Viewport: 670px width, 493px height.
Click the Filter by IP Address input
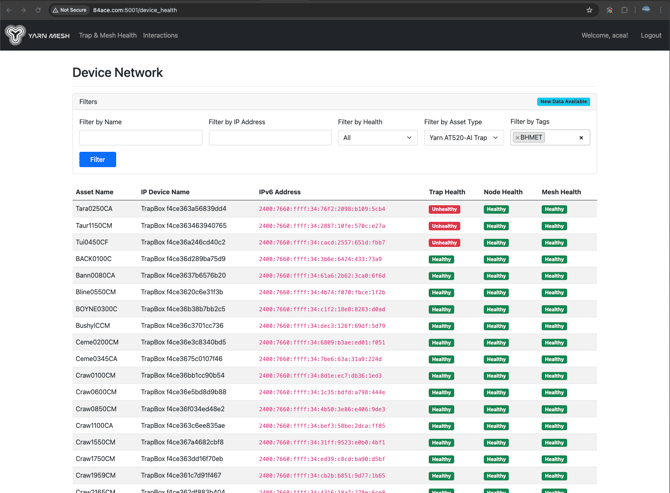point(269,138)
